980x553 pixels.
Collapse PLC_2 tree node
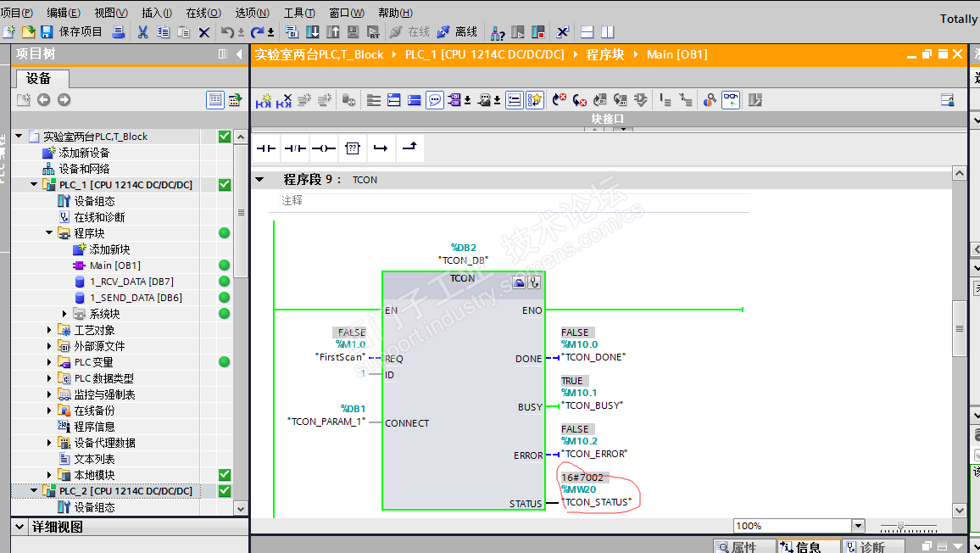pos(35,490)
